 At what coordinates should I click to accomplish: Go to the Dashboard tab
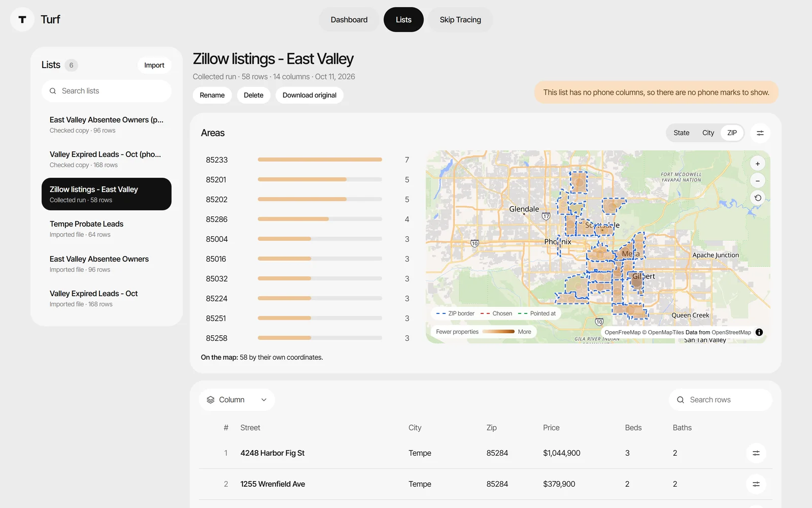tap(349, 20)
